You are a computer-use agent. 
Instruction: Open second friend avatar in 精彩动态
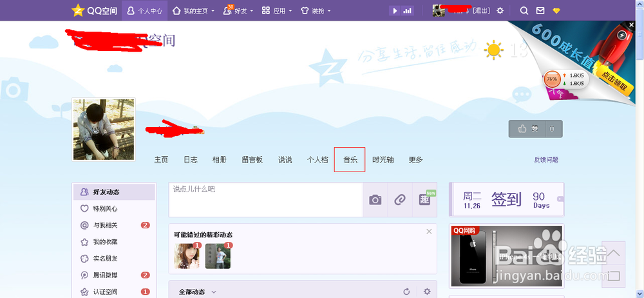218,256
